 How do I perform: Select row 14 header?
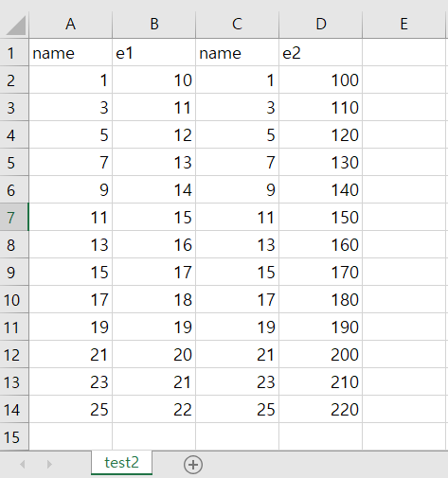14,409
